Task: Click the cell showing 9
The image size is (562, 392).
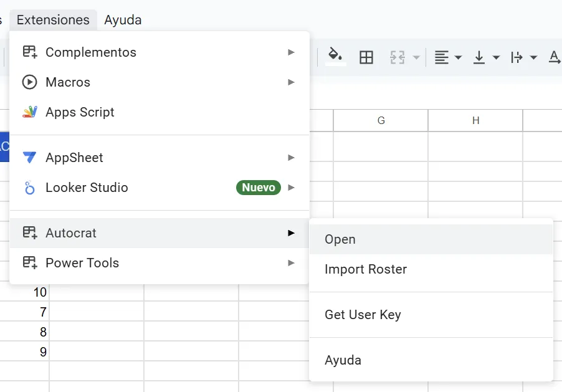Action: tap(24, 351)
